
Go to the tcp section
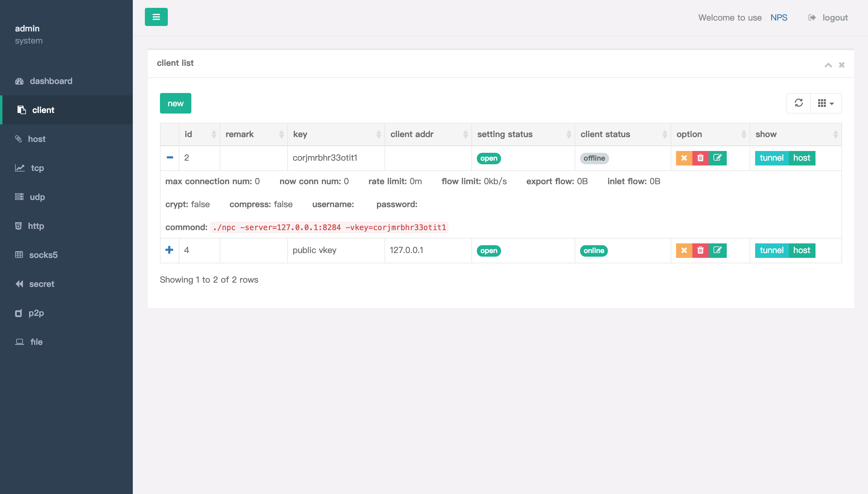[66, 168]
